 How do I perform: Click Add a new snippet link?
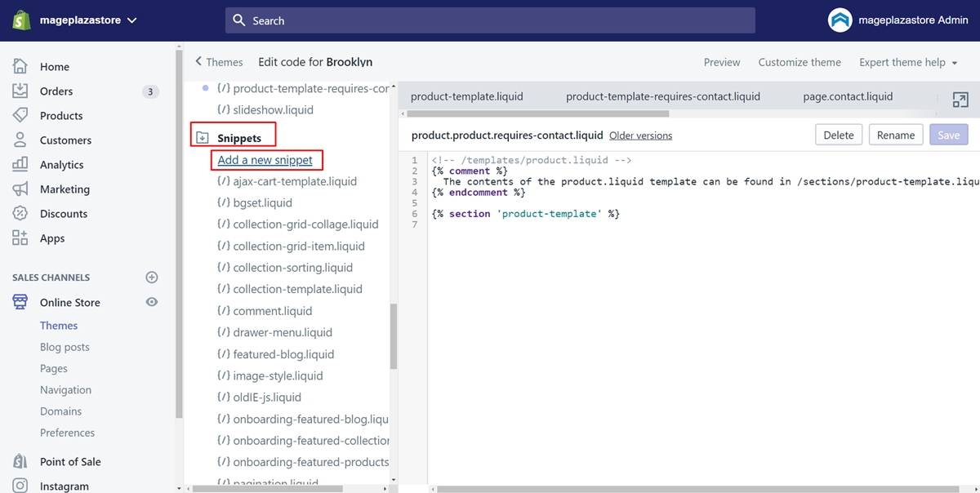(265, 160)
